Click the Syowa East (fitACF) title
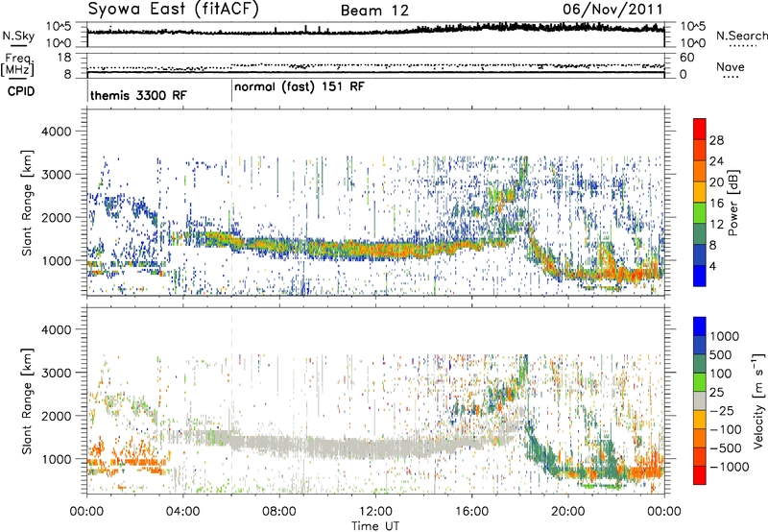Screen dimensions: 768x532 173,10
